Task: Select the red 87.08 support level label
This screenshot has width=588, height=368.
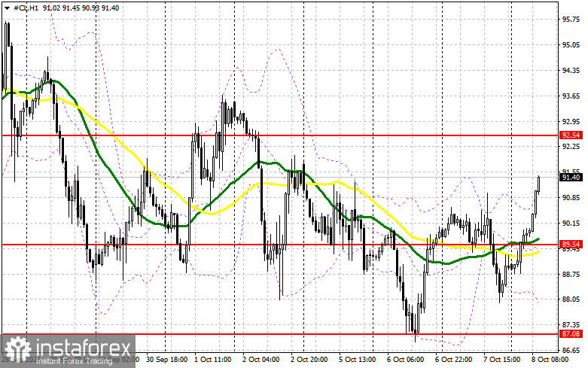Action: (x=571, y=333)
